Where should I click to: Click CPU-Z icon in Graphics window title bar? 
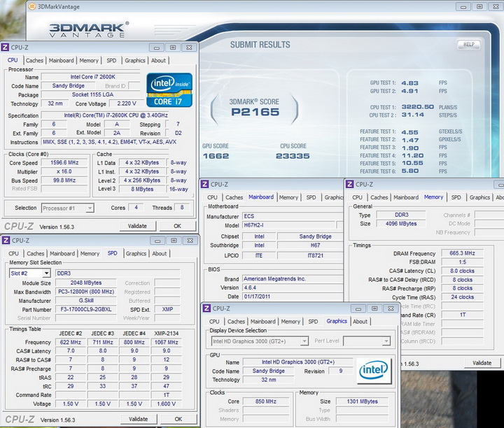tap(206, 308)
